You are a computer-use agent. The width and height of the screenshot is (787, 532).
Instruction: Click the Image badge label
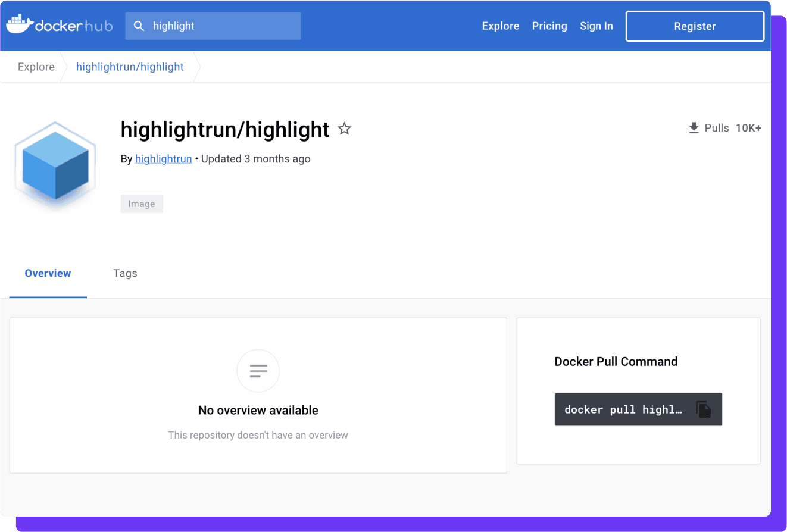click(x=142, y=204)
